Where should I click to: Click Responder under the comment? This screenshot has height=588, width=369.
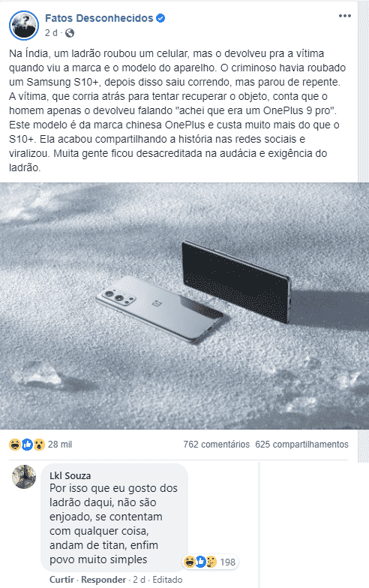(103, 580)
